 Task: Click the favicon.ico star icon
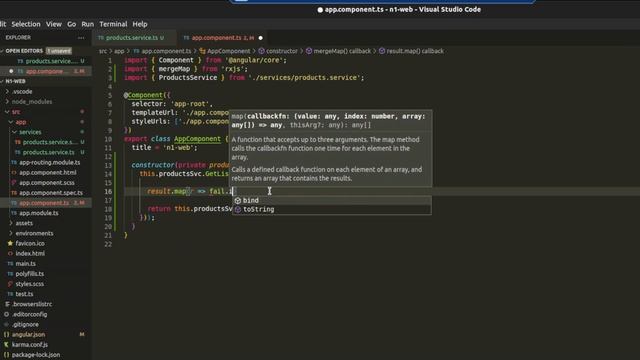[x=10, y=243]
